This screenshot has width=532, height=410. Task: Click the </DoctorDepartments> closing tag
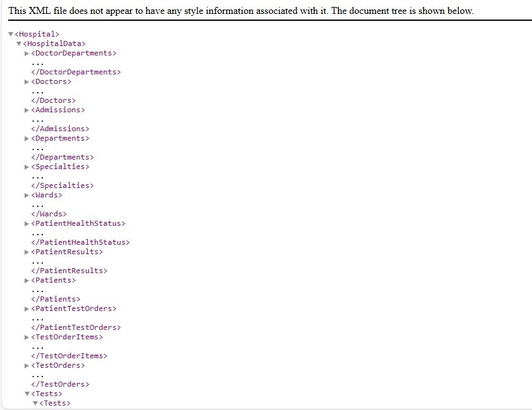76,73
